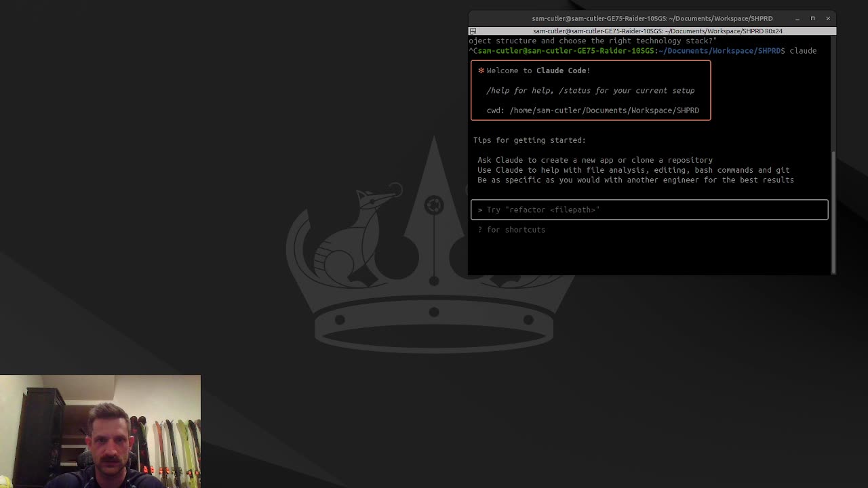The height and width of the screenshot is (488, 868).
Task: Click the orange asterisk Claude logo
Action: [x=481, y=70]
